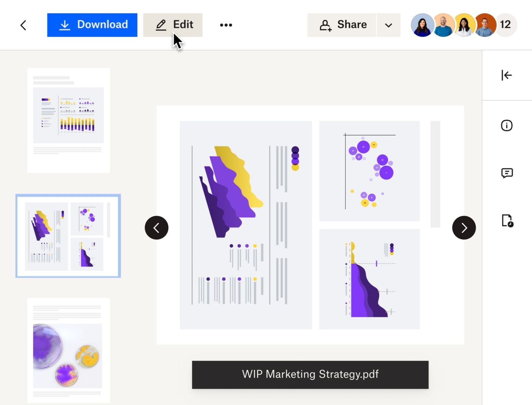
Task: Click the back arrow to leave preview
Action: 23,25
